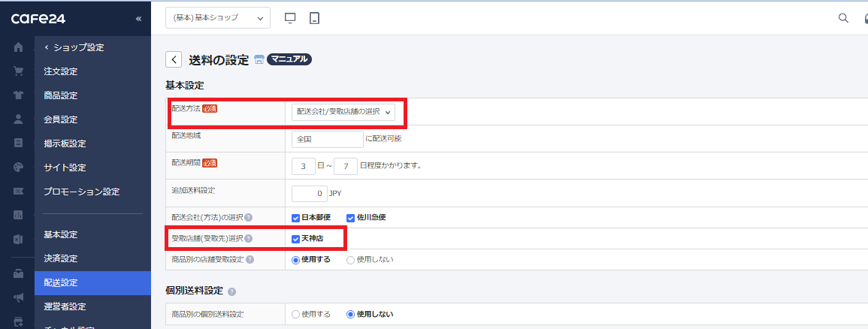Open 運営者設定 menu item
This screenshot has width=868, height=329.
(65, 306)
